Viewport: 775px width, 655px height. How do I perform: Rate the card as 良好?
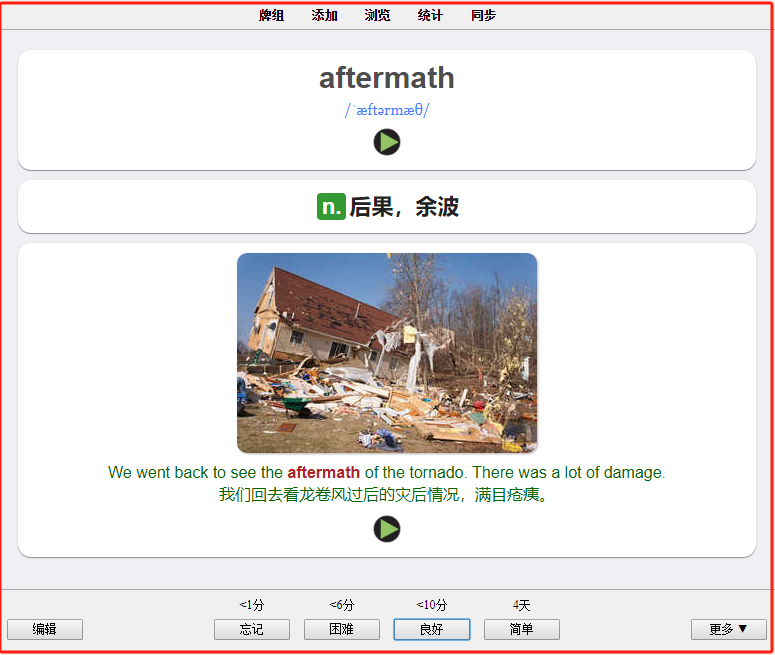coord(431,629)
